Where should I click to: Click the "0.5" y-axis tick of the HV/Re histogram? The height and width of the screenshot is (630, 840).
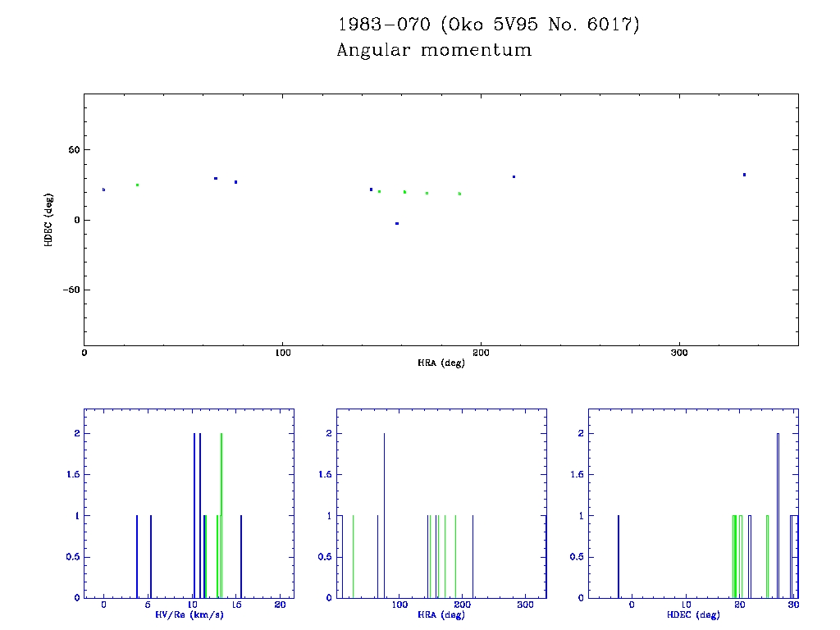(x=73, y=557)
